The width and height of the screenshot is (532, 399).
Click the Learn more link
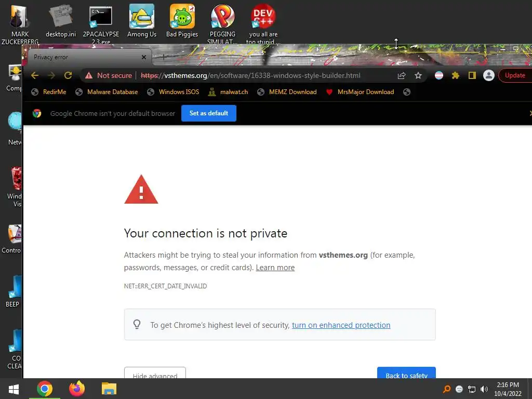275,268
